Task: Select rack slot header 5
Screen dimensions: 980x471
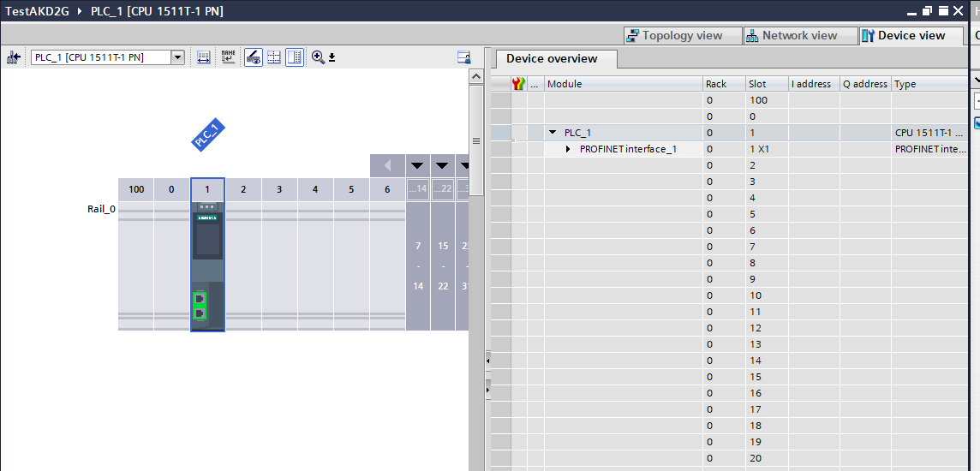Action: click(351, 189)
